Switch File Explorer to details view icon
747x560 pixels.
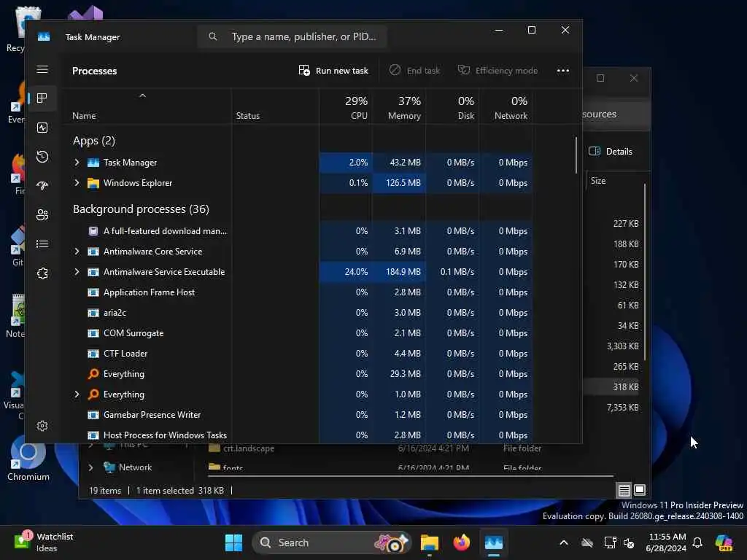[x=624, y=490]
